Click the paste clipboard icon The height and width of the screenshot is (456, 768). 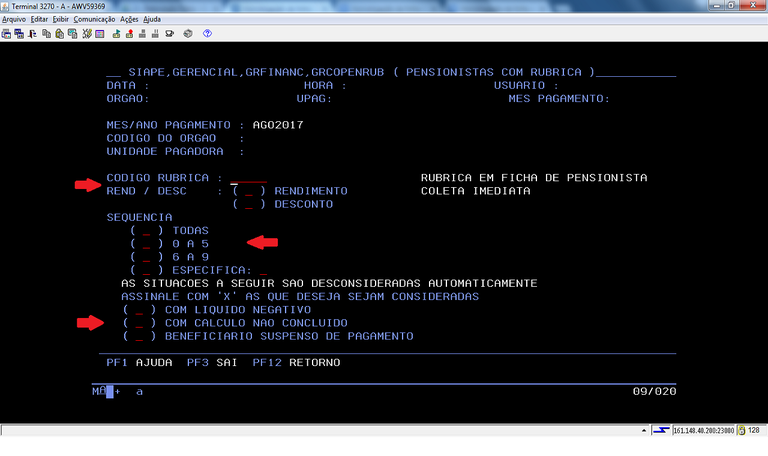pos(59,34)
